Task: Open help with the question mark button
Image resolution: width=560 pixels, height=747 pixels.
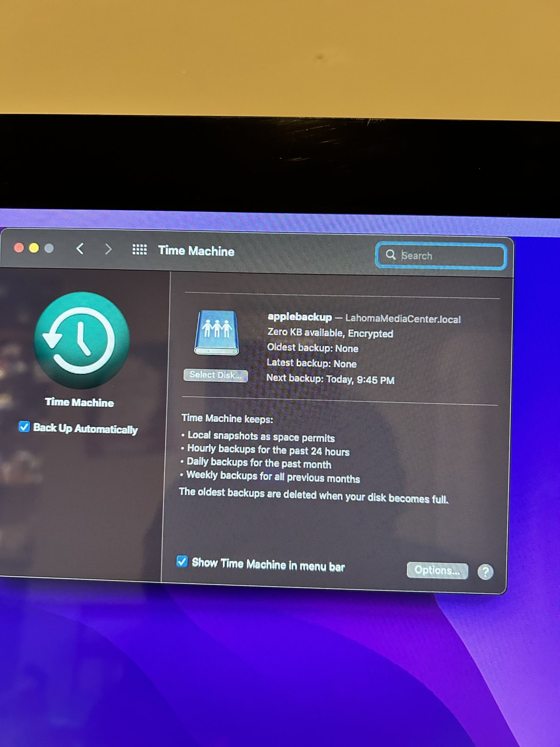Action: [485, 572]
